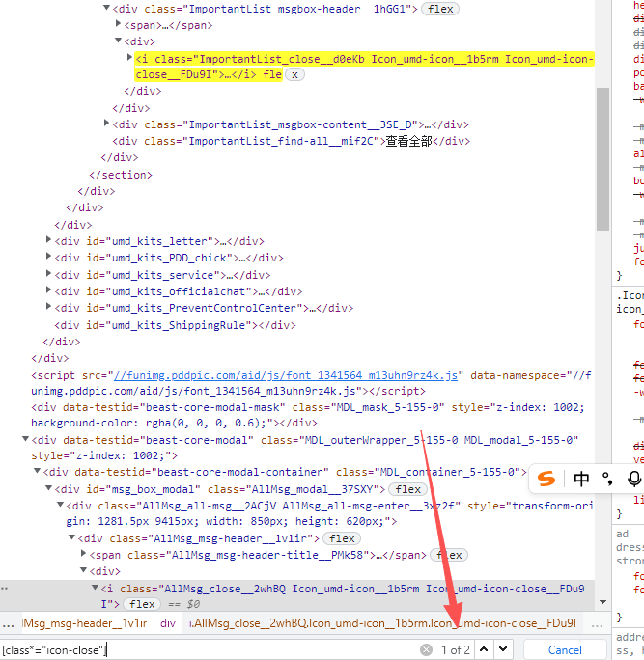
Task: Select the ImportantList_find-all div row
Action: 291,141
